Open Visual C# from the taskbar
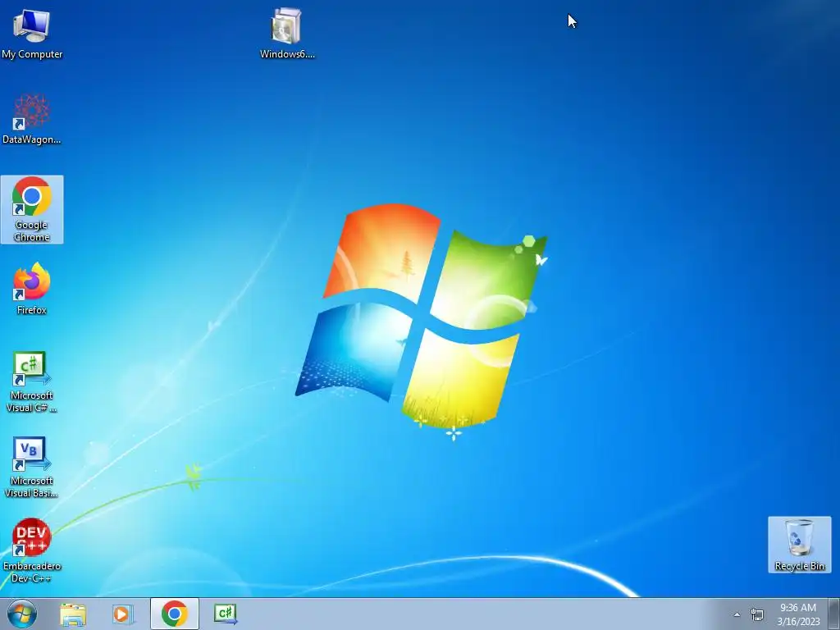This screenshot has height=630, width=840. coord(226,614)
